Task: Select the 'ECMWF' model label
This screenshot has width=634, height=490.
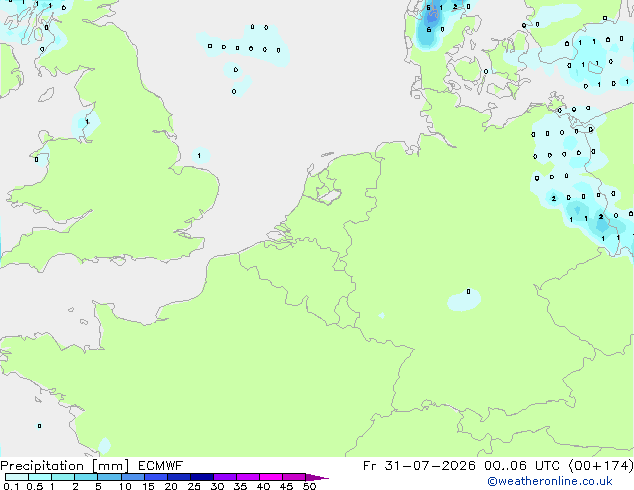Action: (161, 466)
